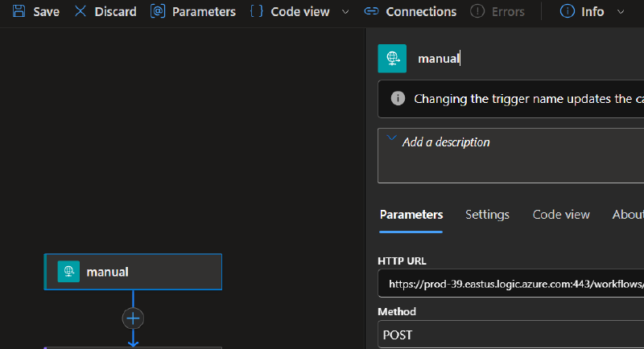Click the Code view curly braces icon

[x=256, y=11]
